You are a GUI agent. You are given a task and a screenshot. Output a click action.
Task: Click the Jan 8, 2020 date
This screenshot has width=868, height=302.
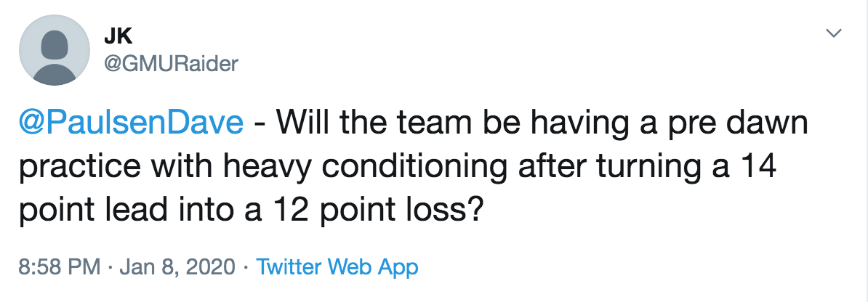coord(177,268)
